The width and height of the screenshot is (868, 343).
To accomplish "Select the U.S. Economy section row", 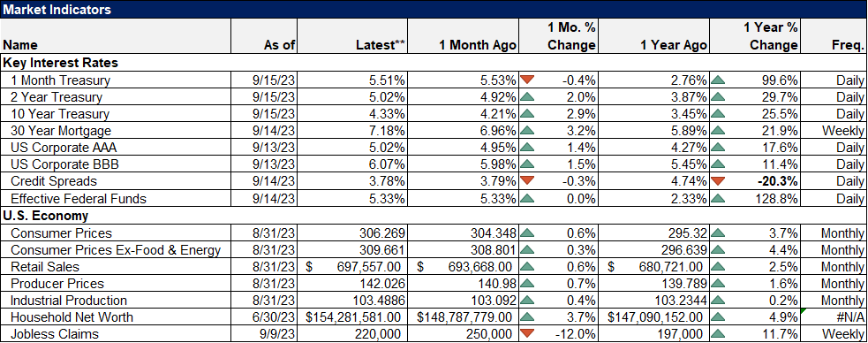I will click(x=434, y=216).
